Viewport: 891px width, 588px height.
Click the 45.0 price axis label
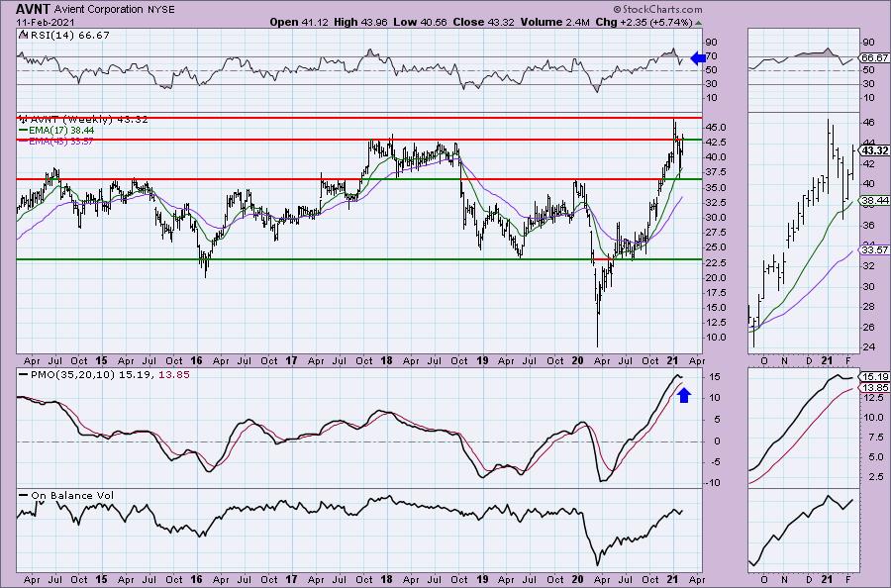pos(717,128)
